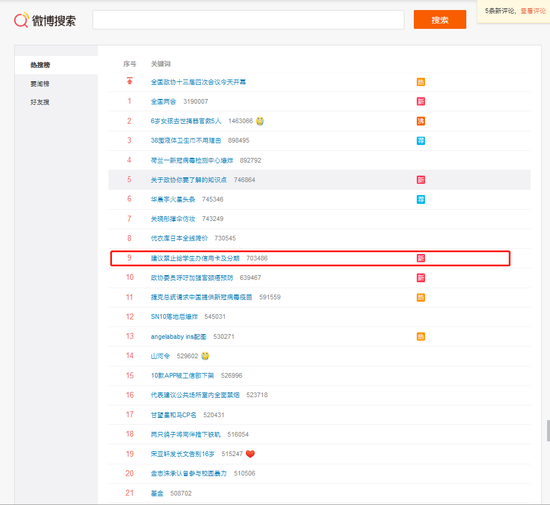
Task: Open rank 6 topic 华晨宇火星头条
Action: pyautogui.click(x=173, y=200)
